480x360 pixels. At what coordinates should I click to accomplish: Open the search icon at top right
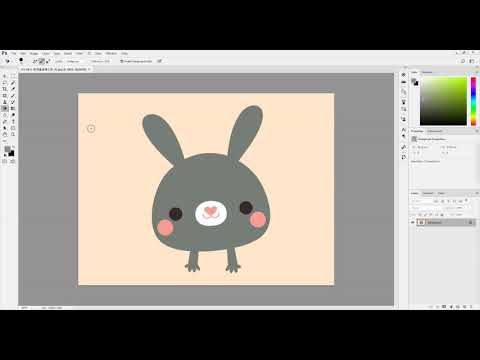(463, 61)
